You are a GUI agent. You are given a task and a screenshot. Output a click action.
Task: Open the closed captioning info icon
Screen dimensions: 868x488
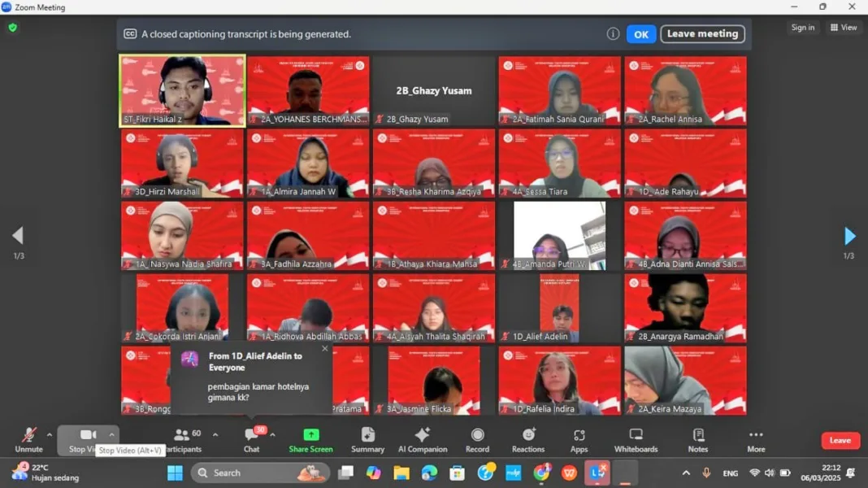613,34
